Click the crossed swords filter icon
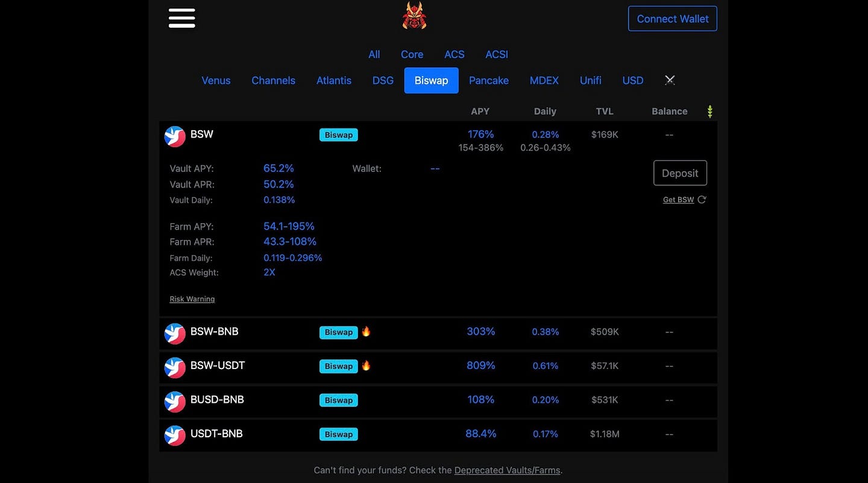Viewport: 868px width, 483px height. pyautogui.click(x=669, y=80)
